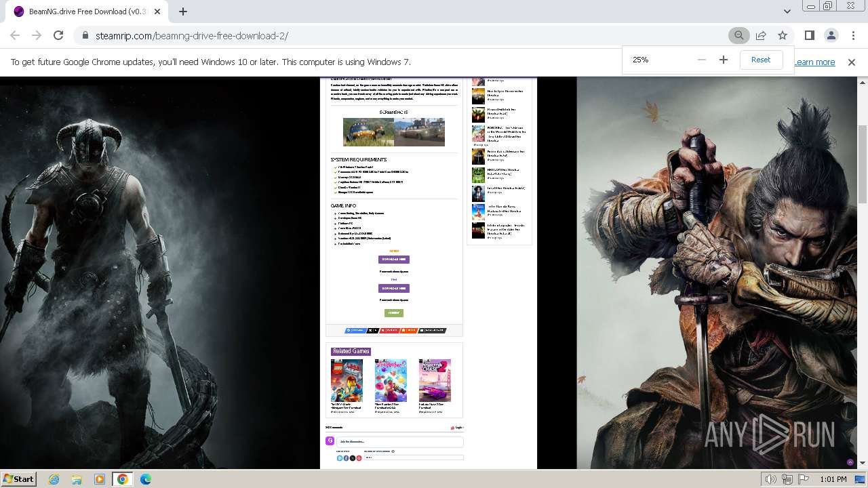Open the LEGO Movie related game
Image resolution: width=868 pixels, height=488 pixels.
click(x=347, y=381)
